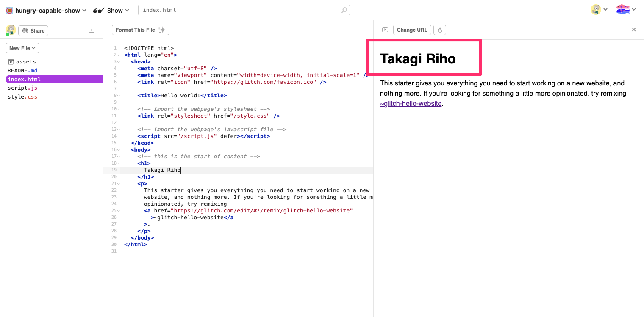The image size is (644, 317).
Task: Close the preview pane
Action: pos(634,30)
